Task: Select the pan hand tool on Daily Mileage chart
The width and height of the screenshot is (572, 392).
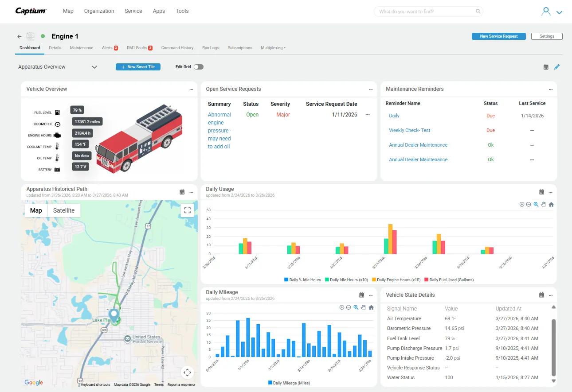Action: click(x=363, y=307)
